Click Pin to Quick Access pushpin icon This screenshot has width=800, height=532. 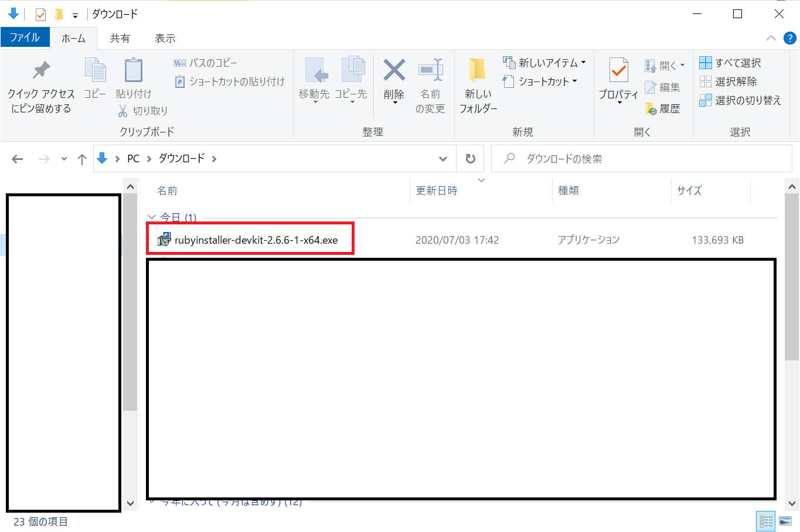(x=41, y=70)
